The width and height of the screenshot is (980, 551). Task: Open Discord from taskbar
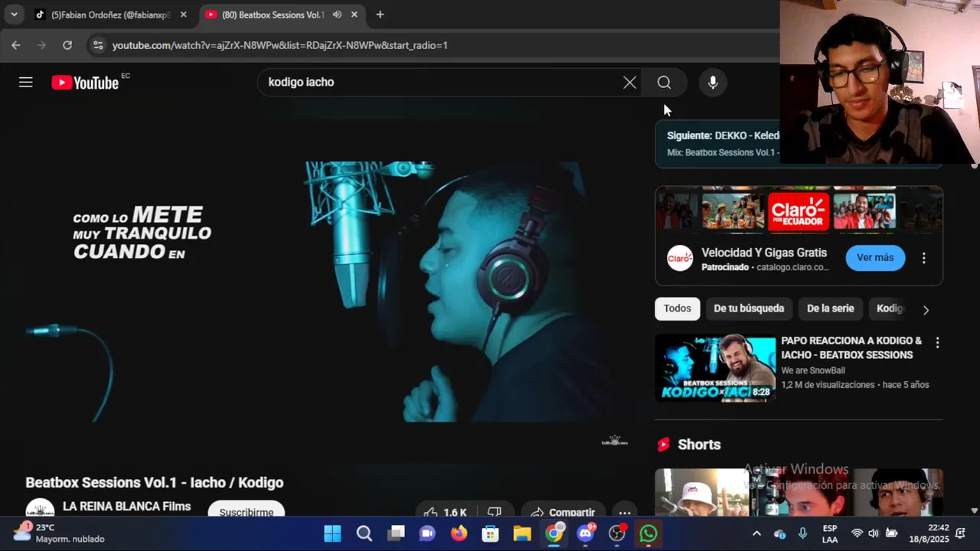point(586,533)
